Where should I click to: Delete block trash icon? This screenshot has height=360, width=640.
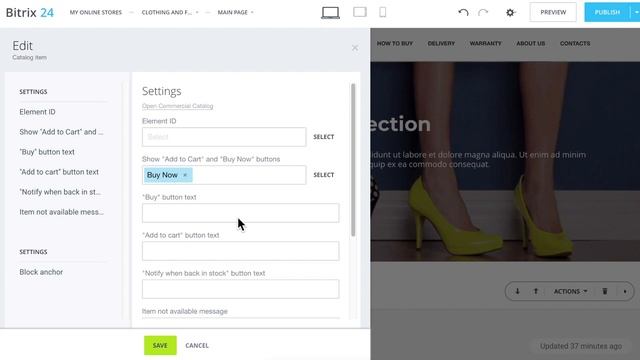point(605,291)
